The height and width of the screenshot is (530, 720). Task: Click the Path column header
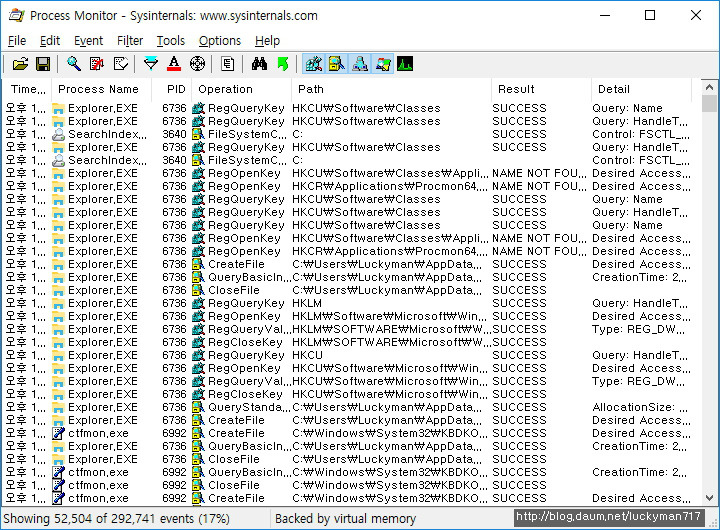pos(391,89)
